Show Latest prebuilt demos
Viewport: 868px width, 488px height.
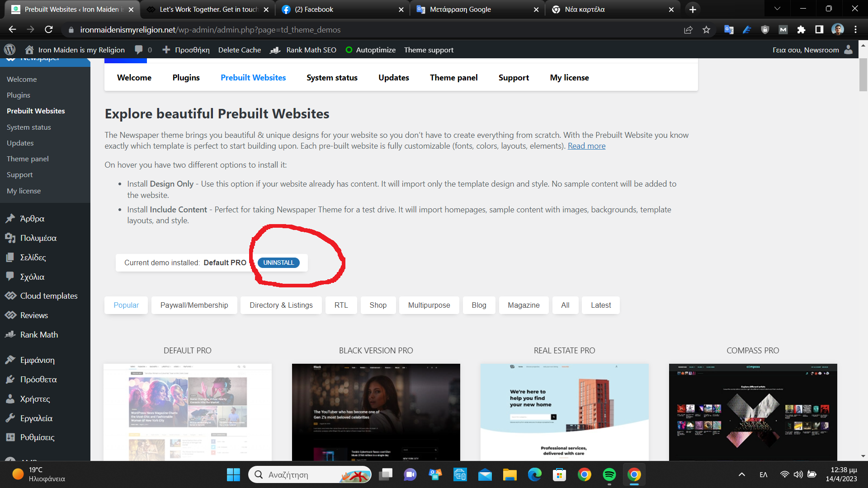coord(601,305)
